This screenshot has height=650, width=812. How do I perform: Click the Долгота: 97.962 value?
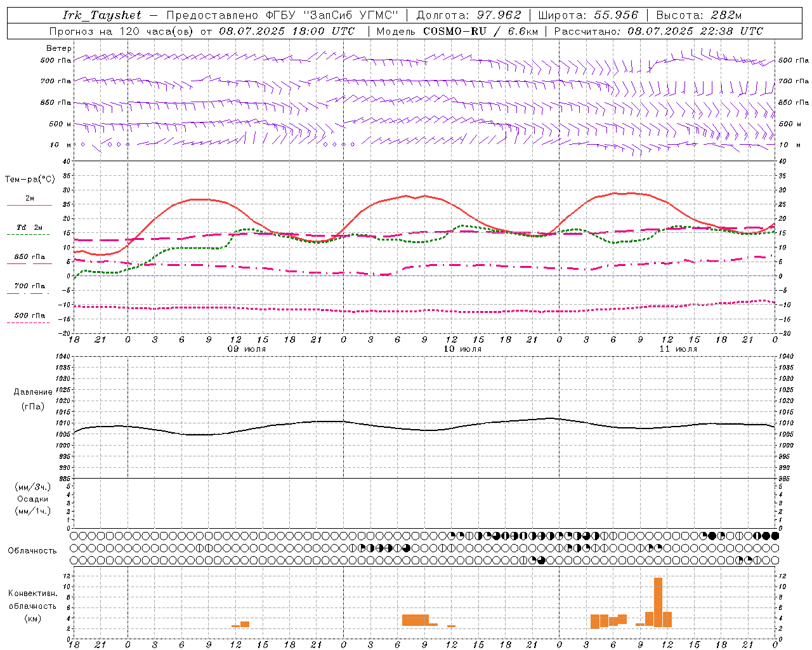point(468,15)
